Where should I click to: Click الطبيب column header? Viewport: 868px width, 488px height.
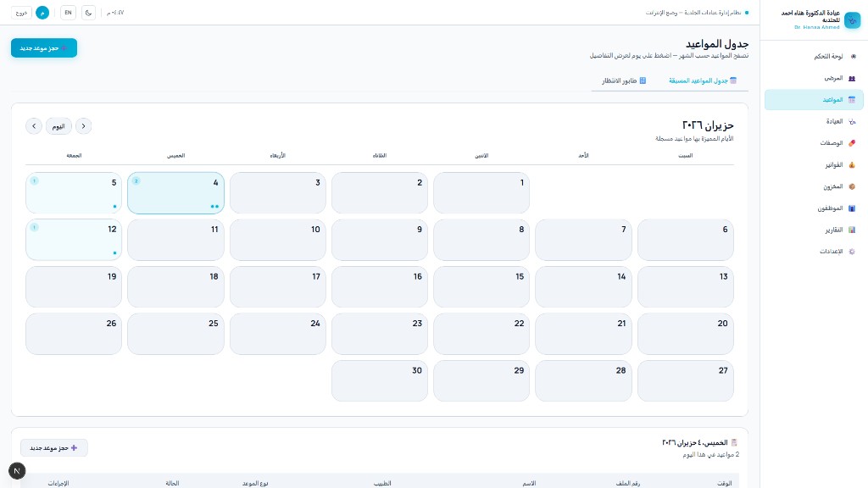coord(382,483)
